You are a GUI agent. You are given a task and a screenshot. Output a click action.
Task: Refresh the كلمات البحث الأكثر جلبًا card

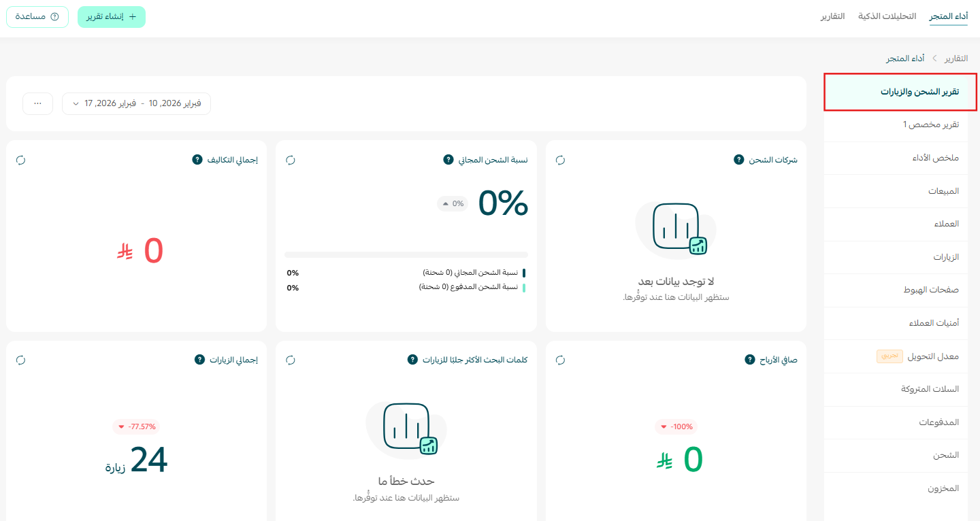coord(291,360)
